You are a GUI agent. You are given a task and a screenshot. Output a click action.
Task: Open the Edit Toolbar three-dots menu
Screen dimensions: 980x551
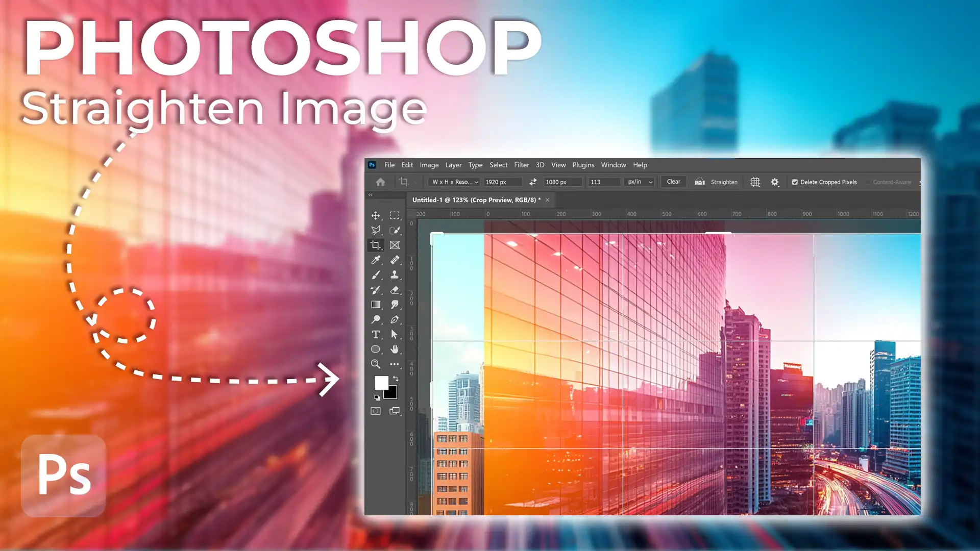[x=395, y=364]
